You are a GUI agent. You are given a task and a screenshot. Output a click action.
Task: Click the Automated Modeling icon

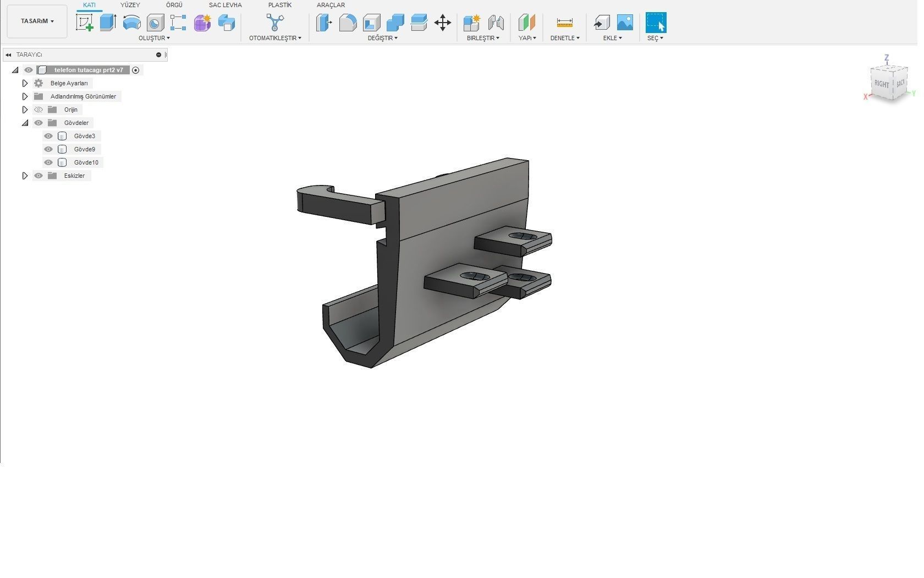pyautogui.click(x=275, y=23)
